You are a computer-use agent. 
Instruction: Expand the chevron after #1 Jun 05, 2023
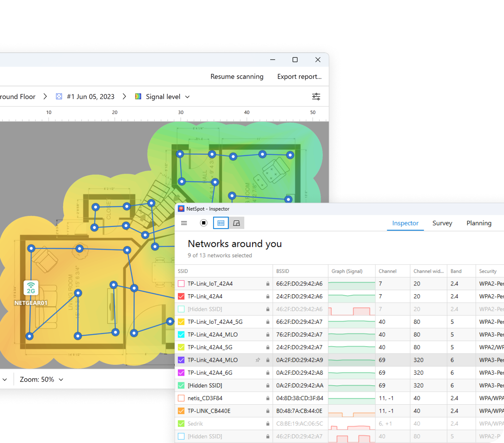pos(124,96)
